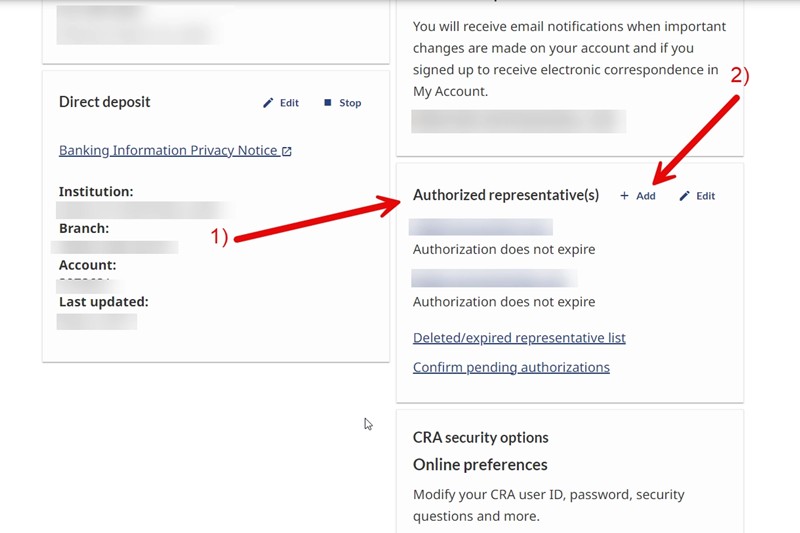
Task: Select the Online preferences heading
Action: click(x=480, y=465)
